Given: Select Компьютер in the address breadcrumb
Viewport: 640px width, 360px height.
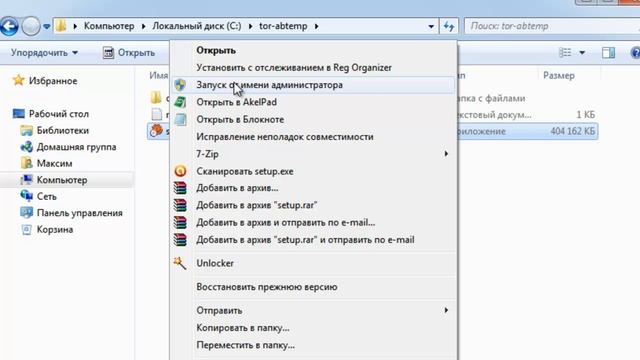Looking at the screenshot, I should pyautogui.click(x=109, y=26).
